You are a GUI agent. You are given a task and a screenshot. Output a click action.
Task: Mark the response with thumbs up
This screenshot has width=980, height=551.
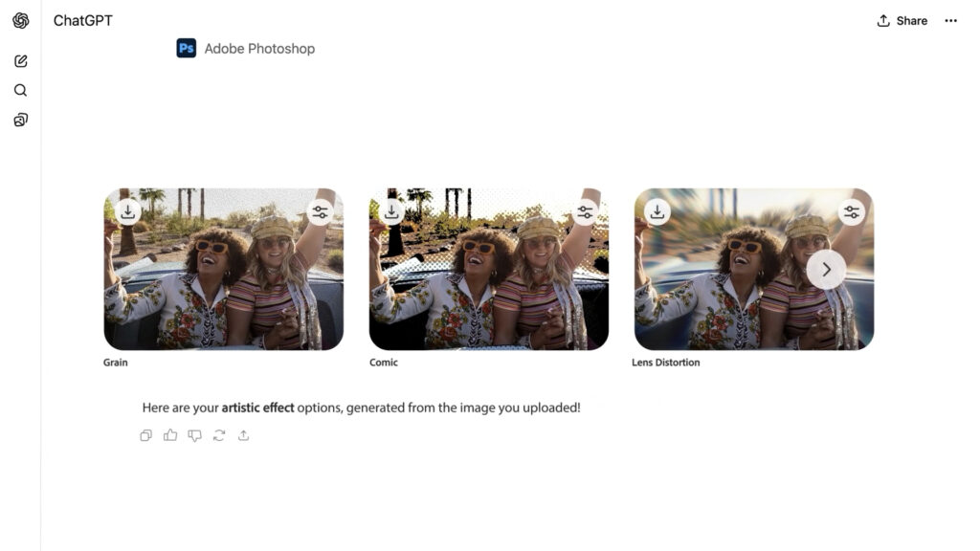(170, 435)
